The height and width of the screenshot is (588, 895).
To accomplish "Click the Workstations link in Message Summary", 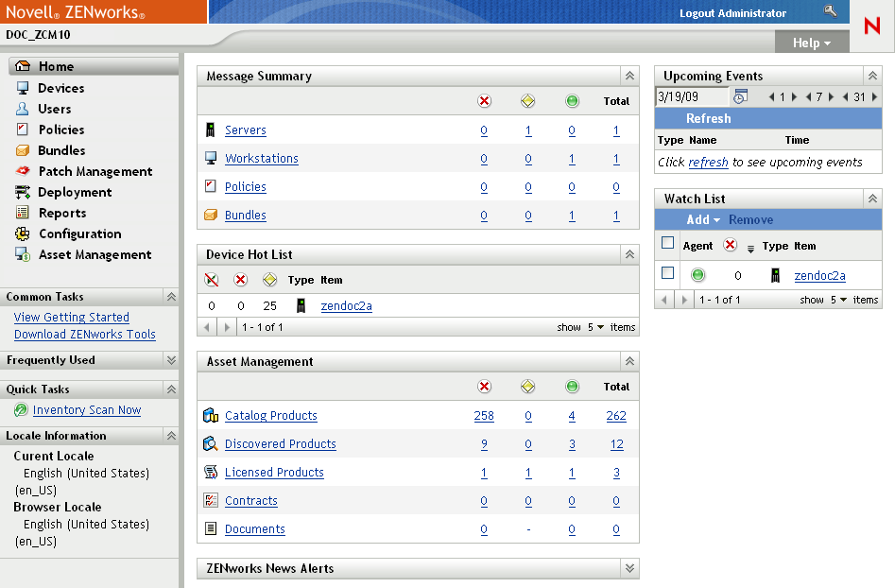I will pos(262,159).
